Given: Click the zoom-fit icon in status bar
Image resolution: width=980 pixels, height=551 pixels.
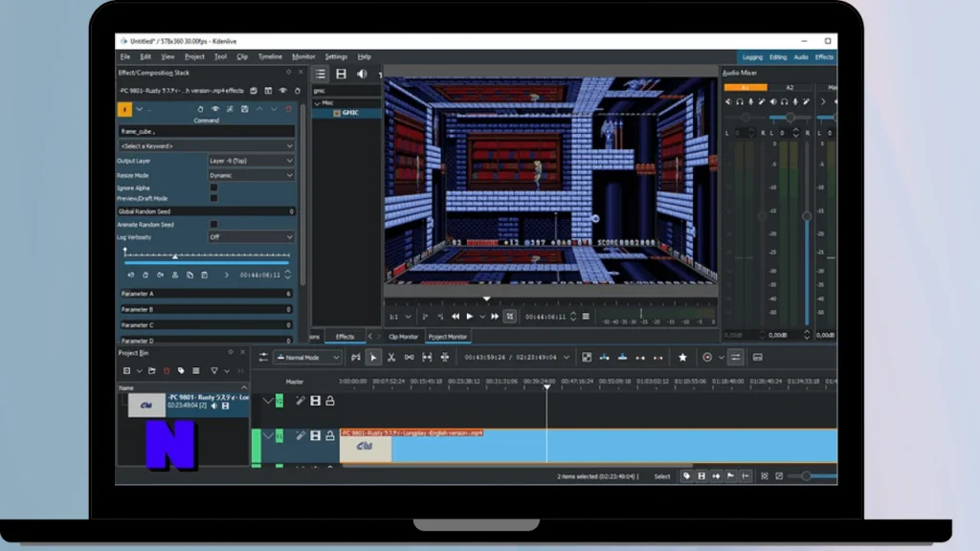Looking at the screenshot, I should (x=764, y=476).
